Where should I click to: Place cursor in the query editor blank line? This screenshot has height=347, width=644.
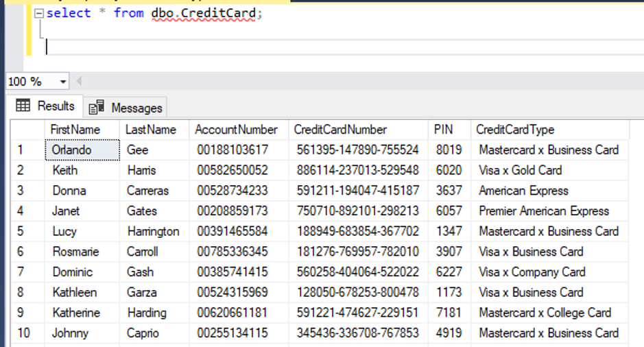[x=206, y=47]
